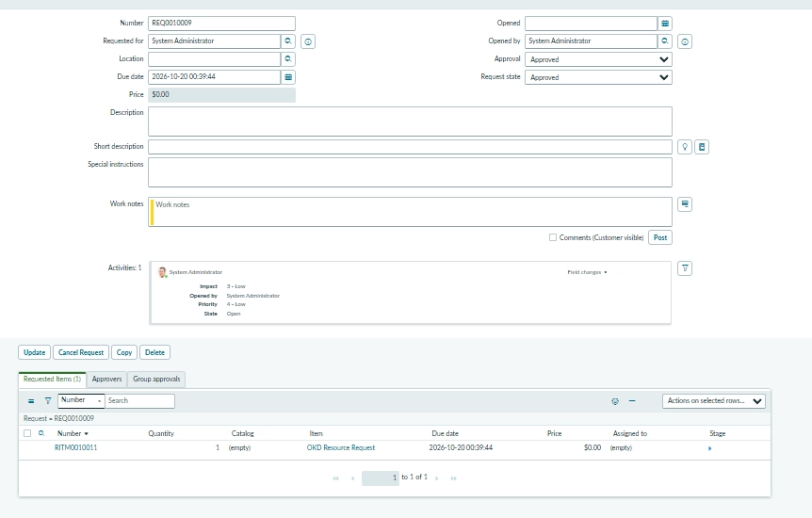Viewport: 812px width, 518px height.
Task: Open Request state dropdown
Action: coord(599,77)
